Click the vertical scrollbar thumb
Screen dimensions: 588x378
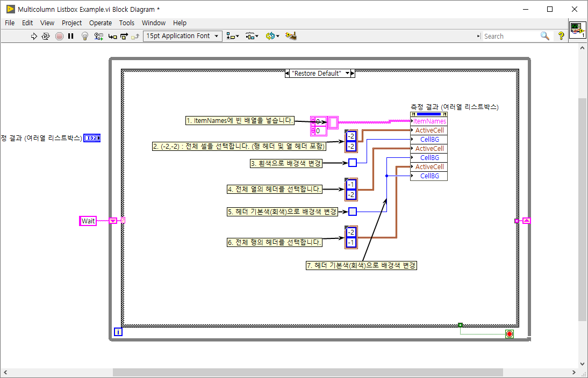click(583, 210)
